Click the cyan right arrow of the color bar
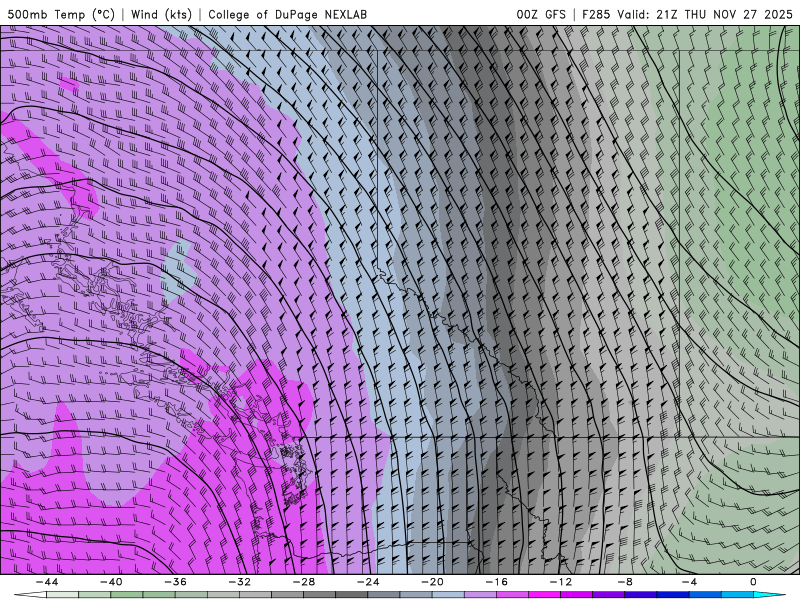The width and height of the screenshot is (800, 600). pyautogui.click(x=770, y=594)
